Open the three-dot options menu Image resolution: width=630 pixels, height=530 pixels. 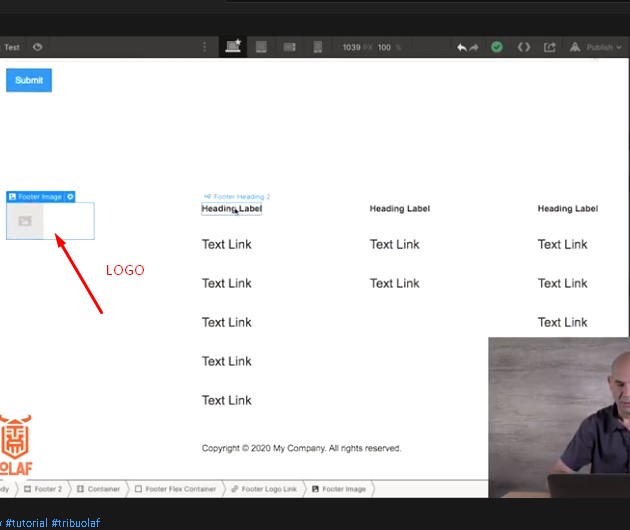[x=205, y=47]
